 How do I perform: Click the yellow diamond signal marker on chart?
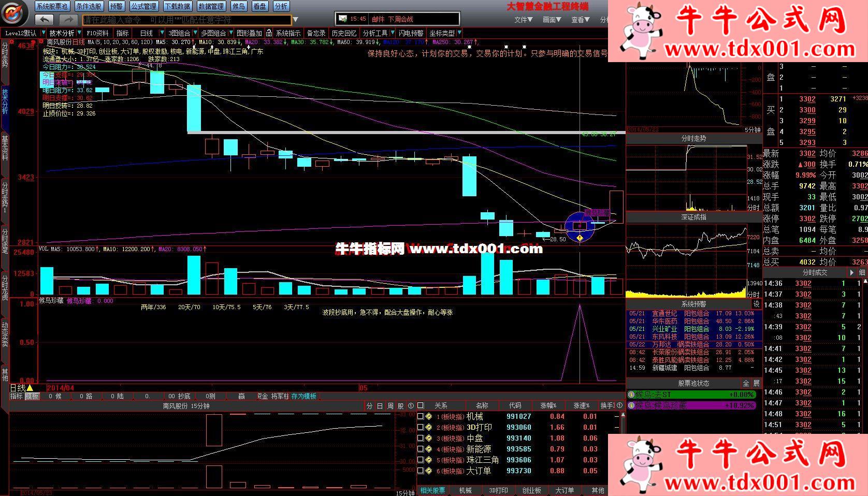(x=579, y=238)
